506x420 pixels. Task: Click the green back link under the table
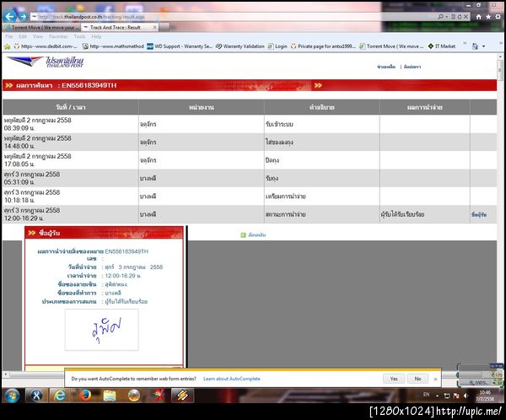point(253,235)
